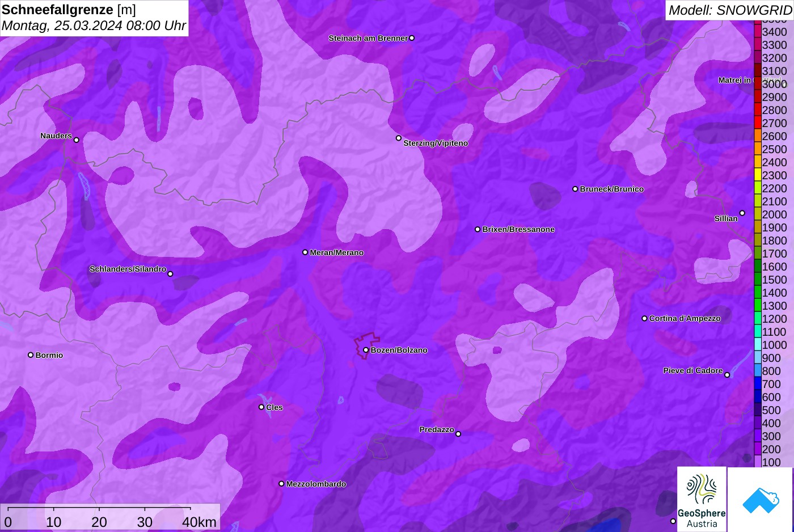The width and height of the screenshot is (794, 532).
Task: Select the 20 mark on scale bar
Action: coord(99,522)
